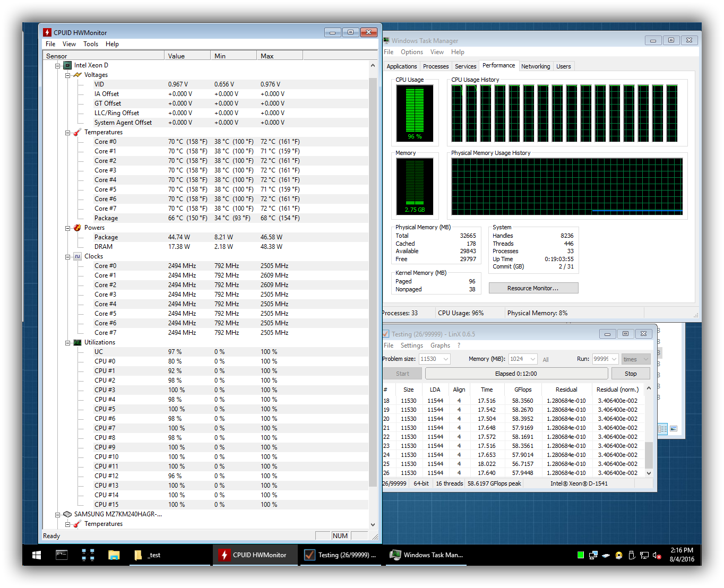Open LinX Graphs menu

[x=440, y=345]
